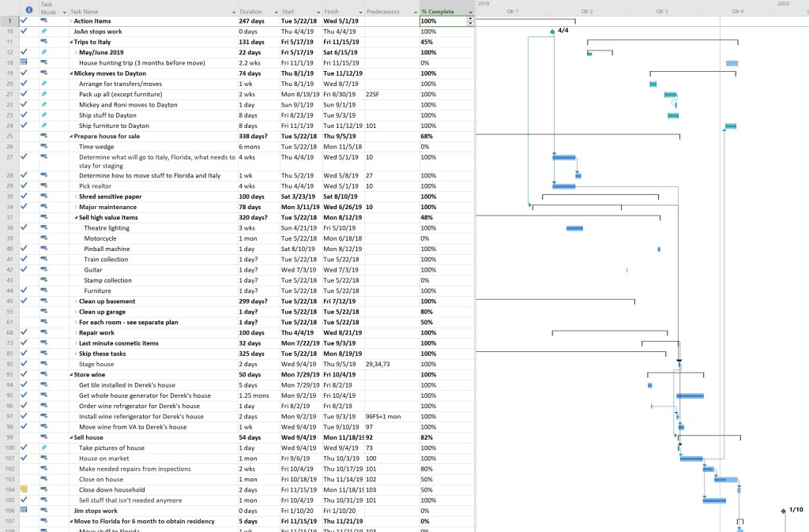The image size is (809, 532).
Task: Click the completed checkmark for Pick realtor
Action: (x=24, y=186)
